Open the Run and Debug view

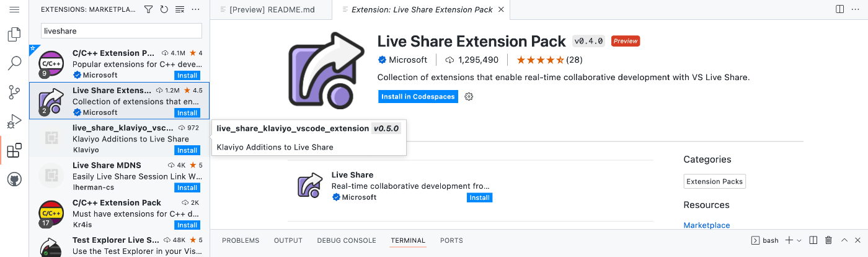click(14, 122)
